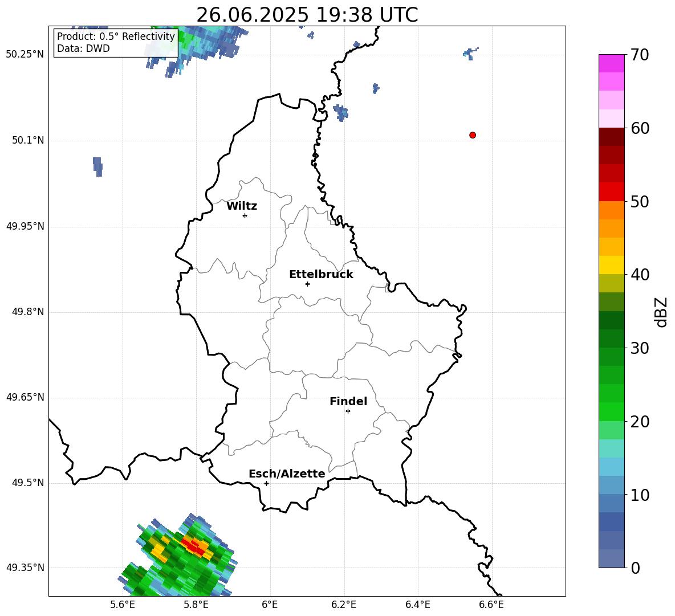Click the Ettelbruck station label

pyautogui.click(x=321, y=275)
